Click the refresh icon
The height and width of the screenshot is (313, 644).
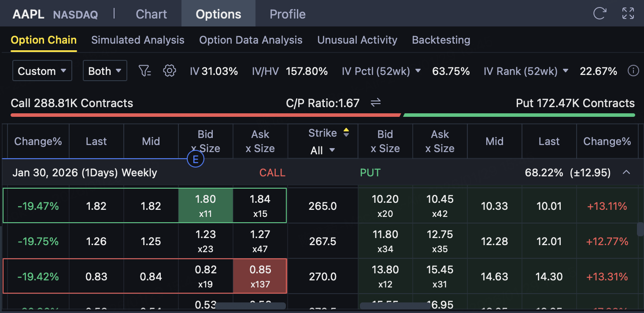[600, 14]
